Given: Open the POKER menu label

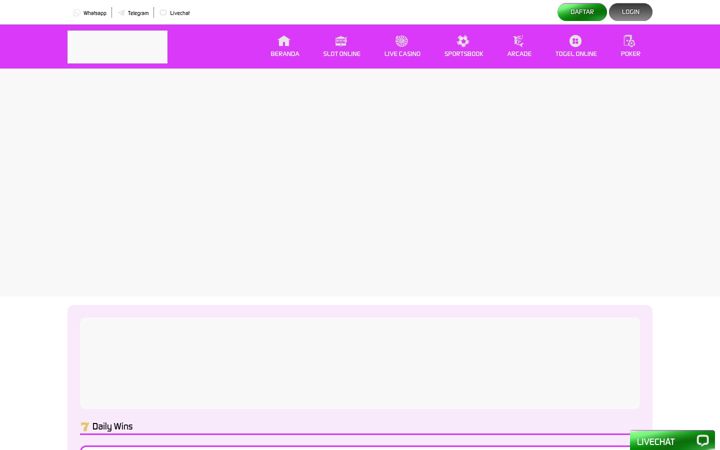Looking at the screenshot, I should click(630, 54).
